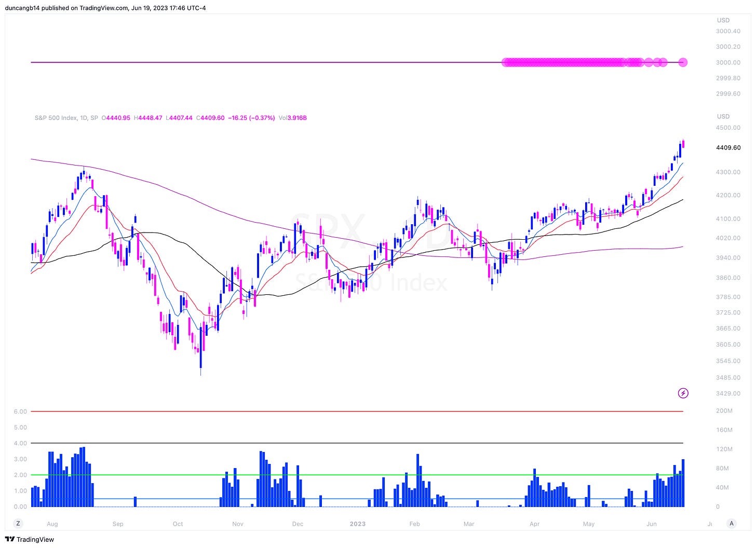Click the 2023 label on time axis
The image size is (756, 548).
click(358, 524)
